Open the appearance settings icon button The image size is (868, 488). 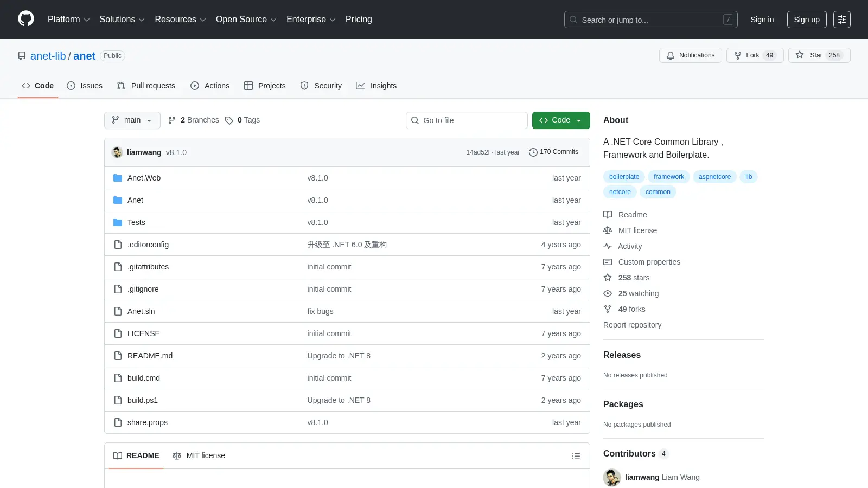[842, 20]
